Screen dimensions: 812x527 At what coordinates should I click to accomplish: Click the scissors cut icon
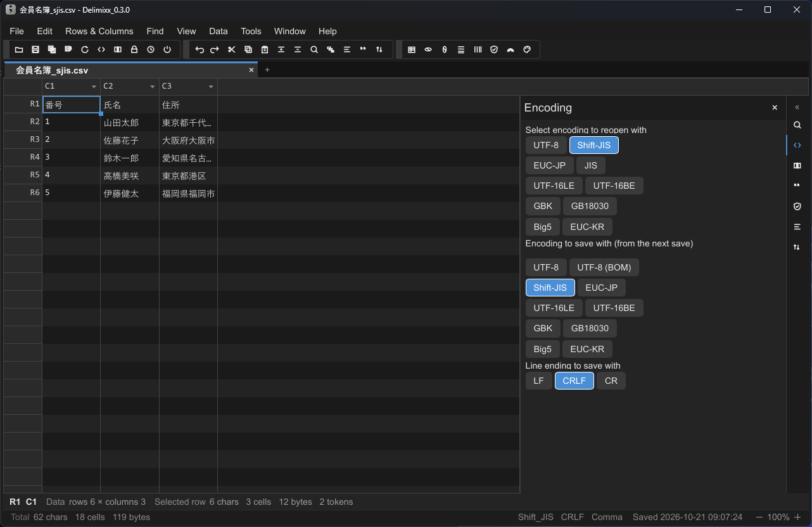[x=232, y=49]
